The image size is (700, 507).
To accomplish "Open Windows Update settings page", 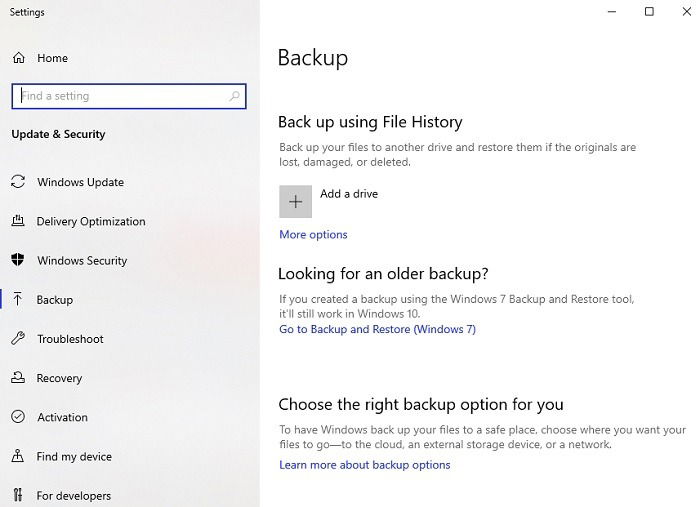I will pos(80,182).
